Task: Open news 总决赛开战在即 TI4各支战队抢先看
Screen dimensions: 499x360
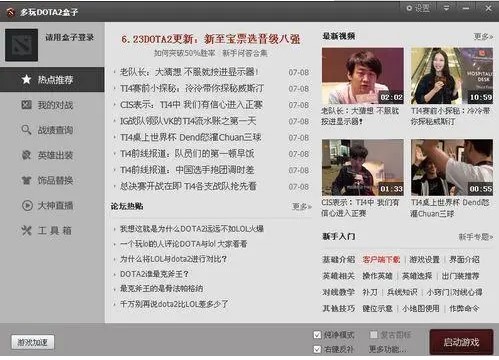Action: click(188, 186)
